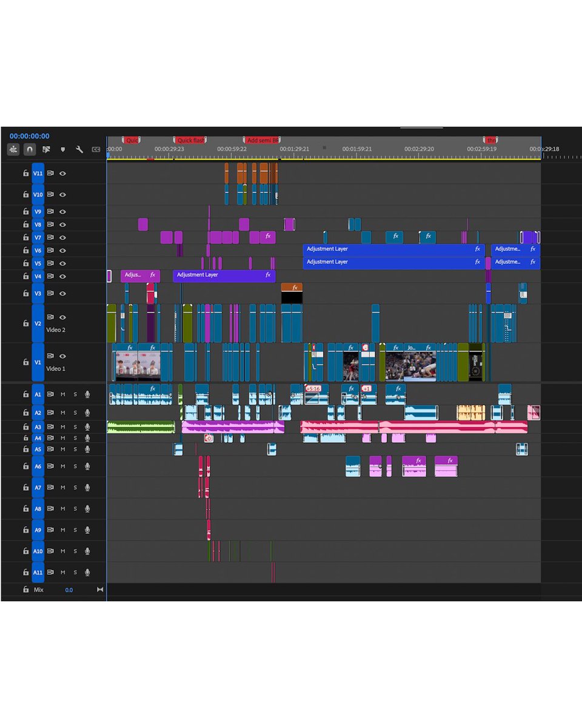This screenshot has width=582, height=728.
Task: Toggle sync lock on A9
Action: (x=51, y=530)
